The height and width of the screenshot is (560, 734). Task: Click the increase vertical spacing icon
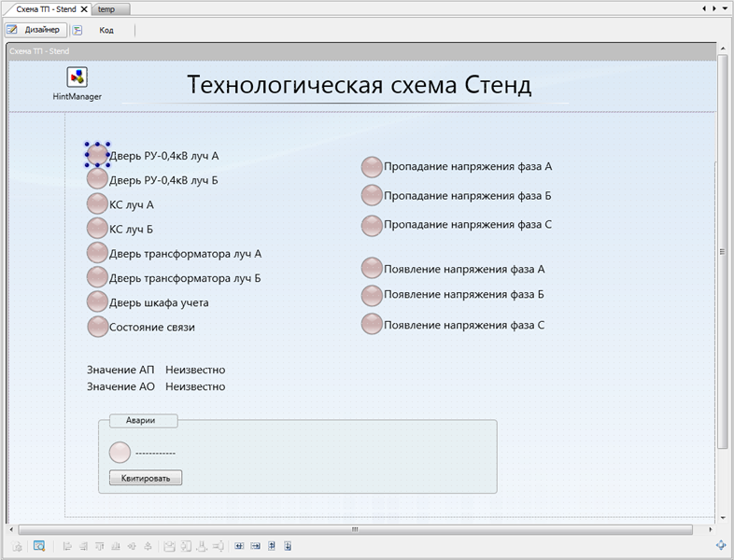(x=272, y=546)
